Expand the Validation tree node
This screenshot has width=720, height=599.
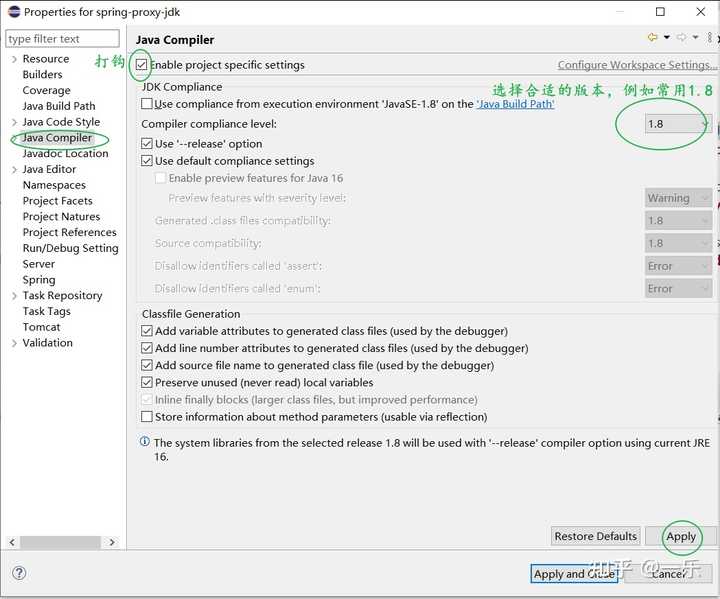pos(14,343)
